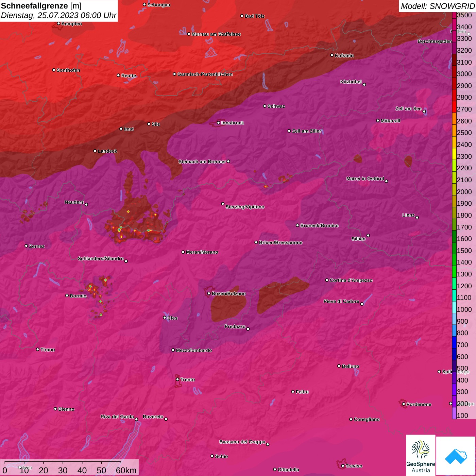Click the Kitzbühel location dot
This screenshot has height=476, width=476.
tap(364, 85)
